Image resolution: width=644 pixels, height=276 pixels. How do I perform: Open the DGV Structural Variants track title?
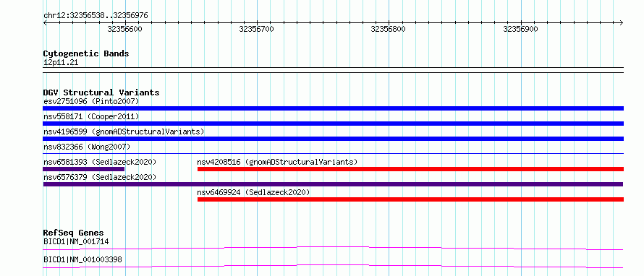[x=101, y=92]
